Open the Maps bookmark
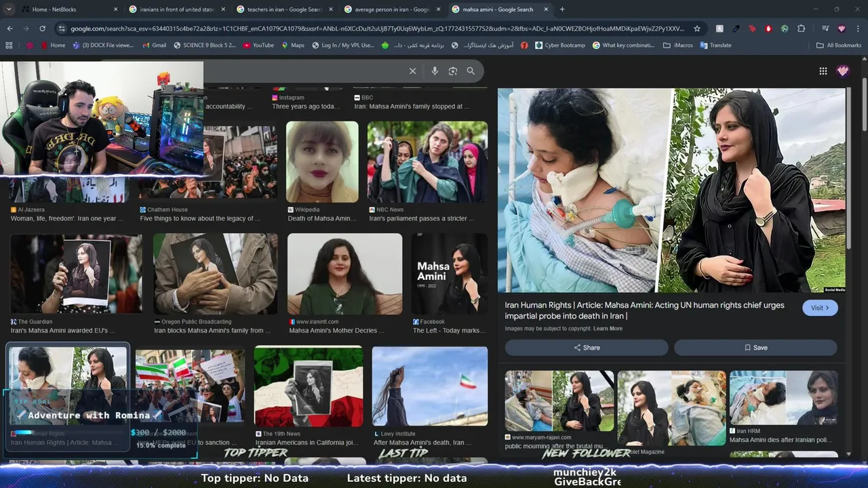The width and height of the screenshot is (868, 488). [292, 45]
